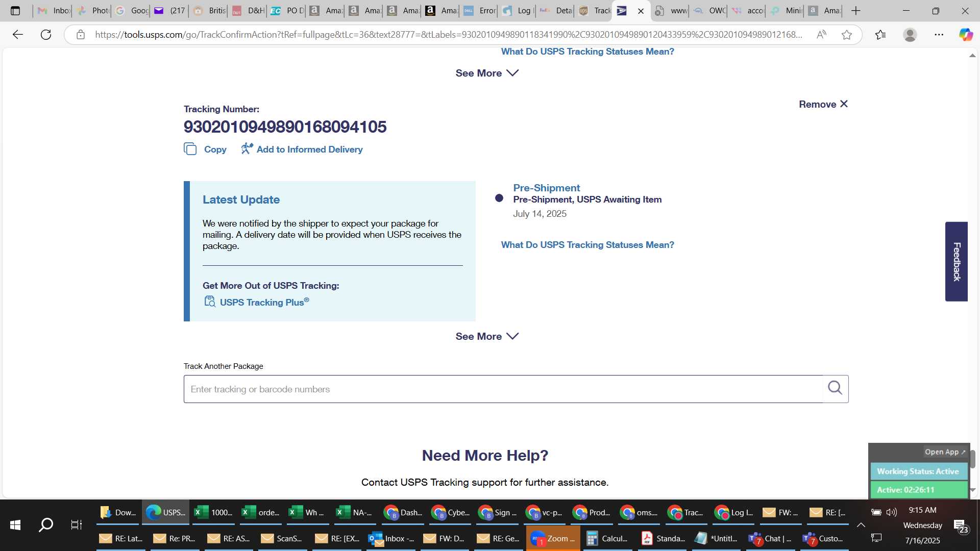Open the notification center with 23 alerts

click(962, 527)
